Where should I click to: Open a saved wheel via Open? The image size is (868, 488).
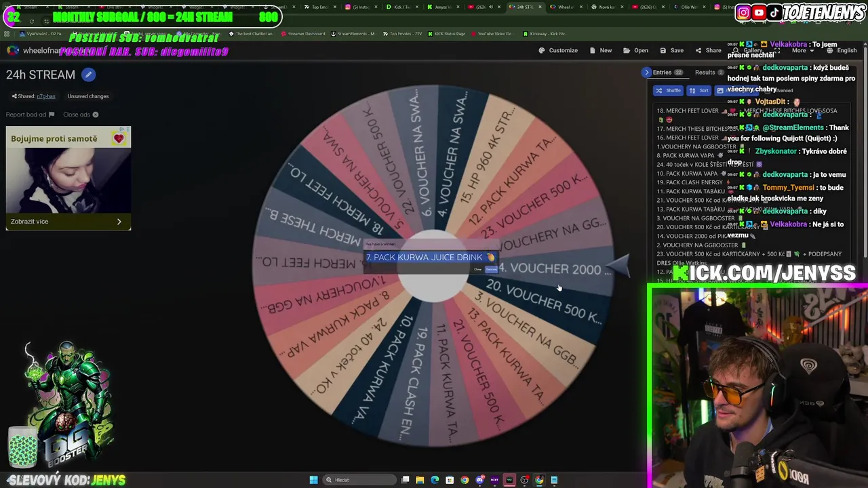click(x=636, y=50)
